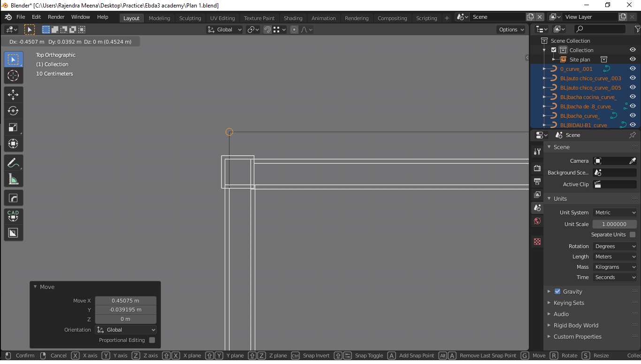The width and height of the screenshot is (641, 364).
Task: Disable the Gravity checkbox
Action: click(x=557, y=291)
